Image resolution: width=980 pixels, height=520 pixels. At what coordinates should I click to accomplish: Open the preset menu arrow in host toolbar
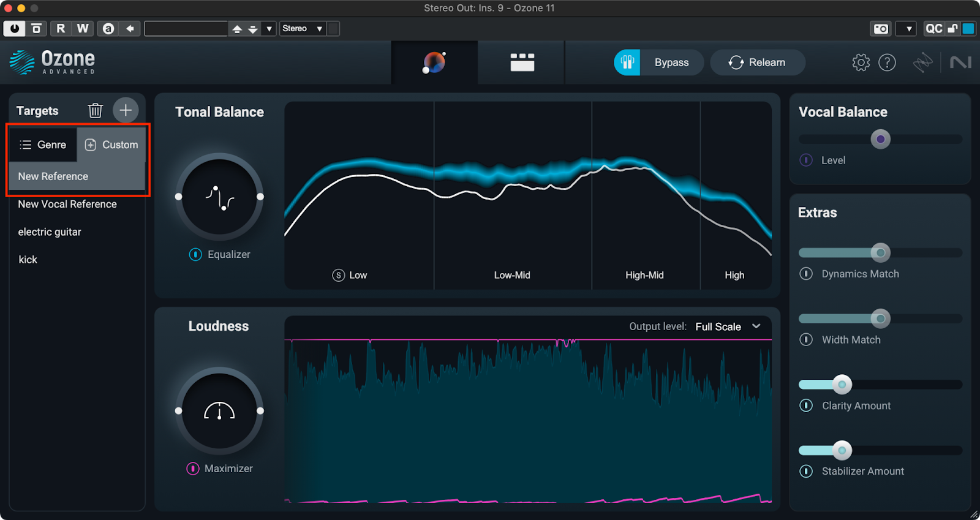(269, 29)
